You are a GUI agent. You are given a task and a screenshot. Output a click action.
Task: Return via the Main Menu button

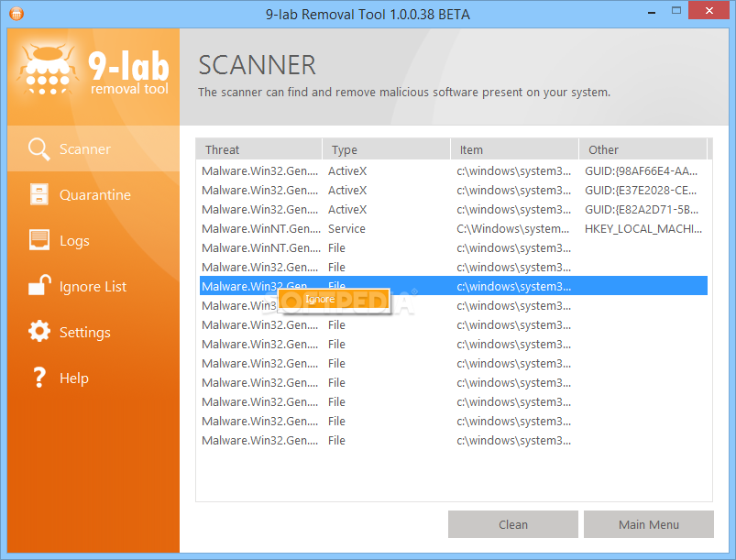(649, 524)
